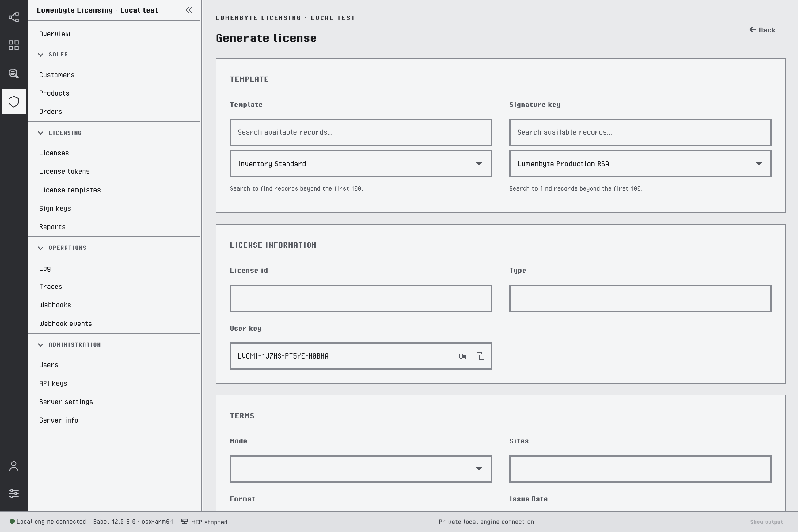Open the connections graph icon in rail
Screen dimensions: 798x532
(13, 17)
